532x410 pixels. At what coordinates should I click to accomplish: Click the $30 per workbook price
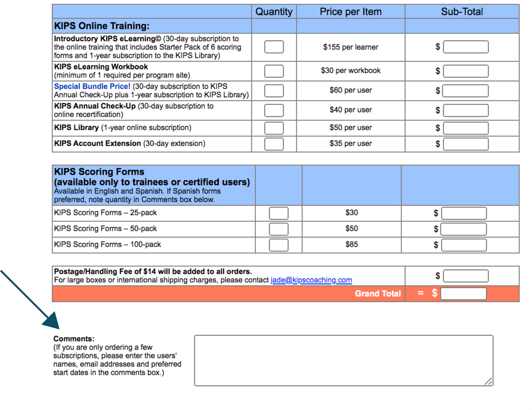(x=350, y=71)
